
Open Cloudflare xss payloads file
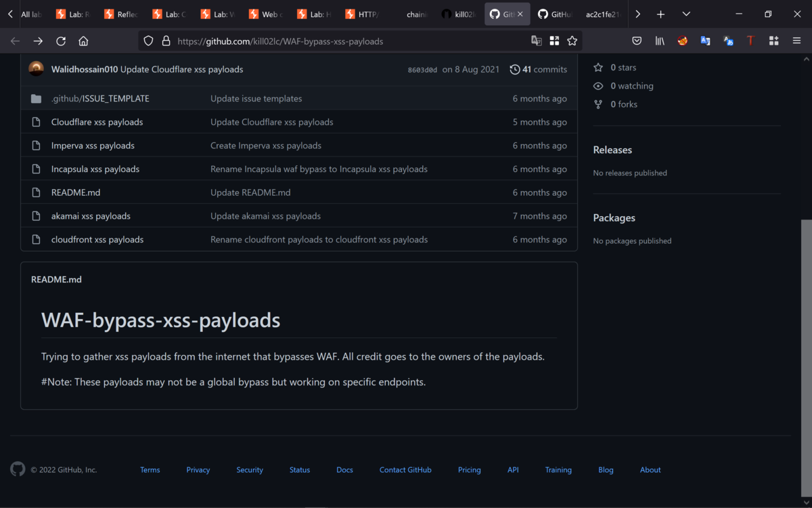tap(97, 122)
